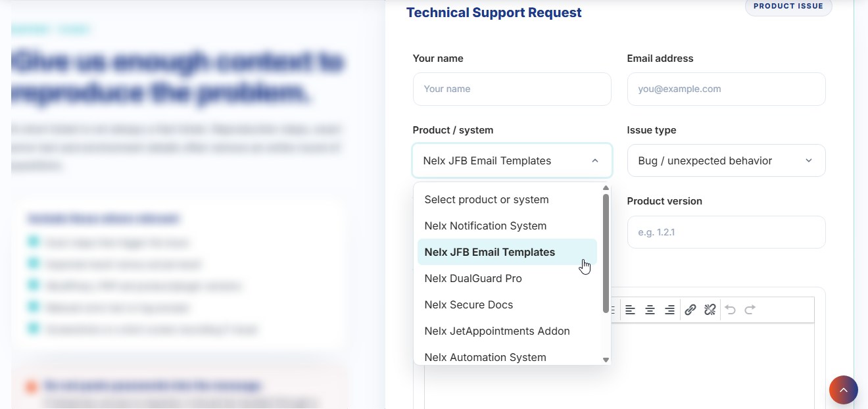Open the Issue type dropdown

[x=727, y=160]
